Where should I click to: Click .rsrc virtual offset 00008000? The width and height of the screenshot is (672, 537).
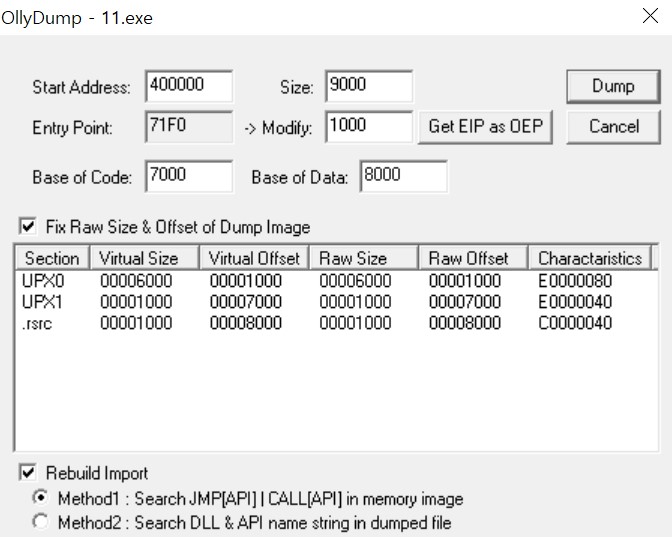[x=246, y=323]
